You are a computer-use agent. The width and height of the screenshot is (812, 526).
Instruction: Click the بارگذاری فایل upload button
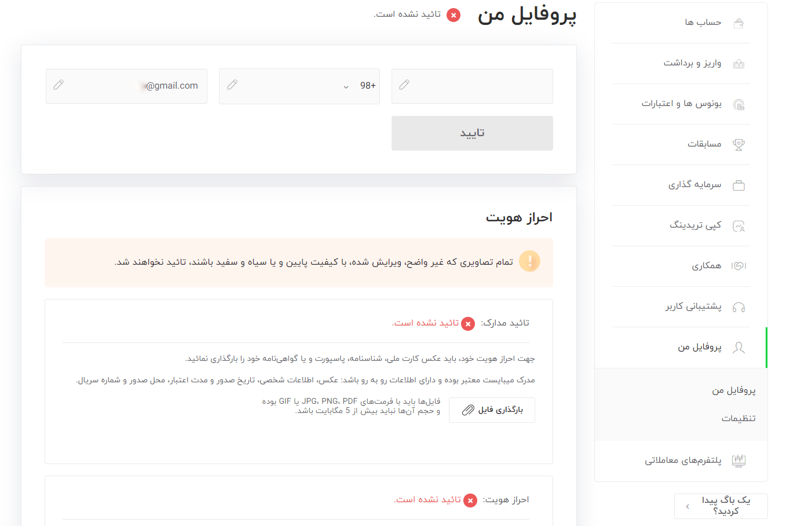492,410
